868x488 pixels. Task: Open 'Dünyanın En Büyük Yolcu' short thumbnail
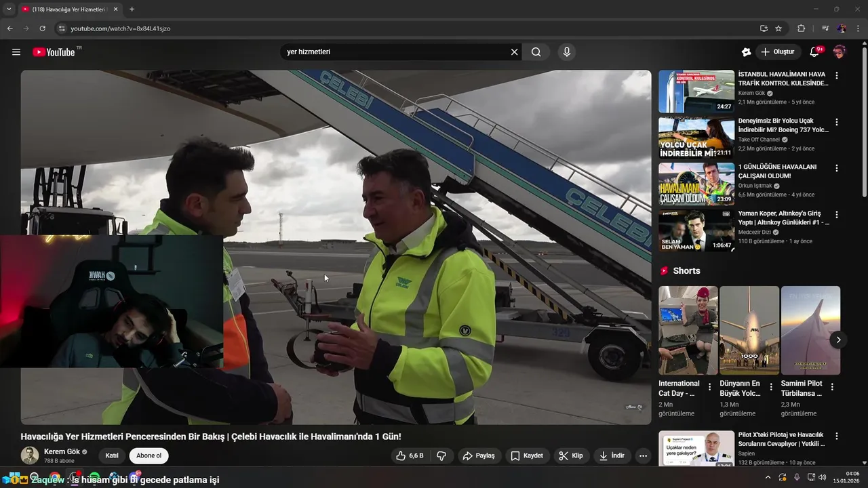coord(749,330)
